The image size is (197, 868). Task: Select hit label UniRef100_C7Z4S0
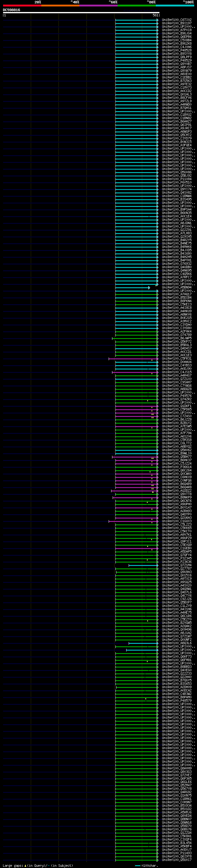click(176, 416)
